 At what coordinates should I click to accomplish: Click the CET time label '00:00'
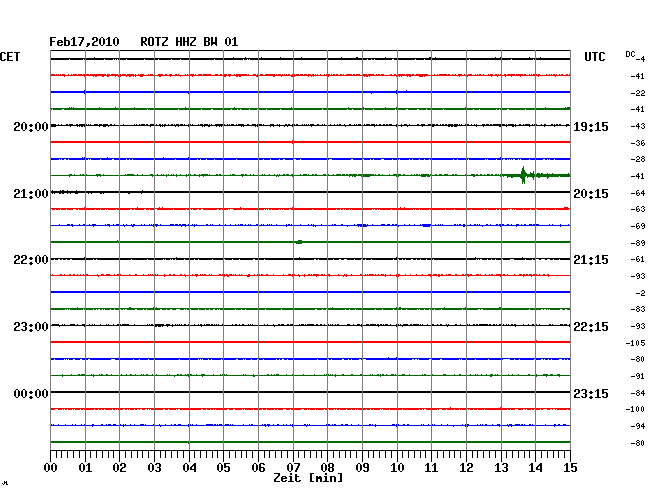[31, 393]
